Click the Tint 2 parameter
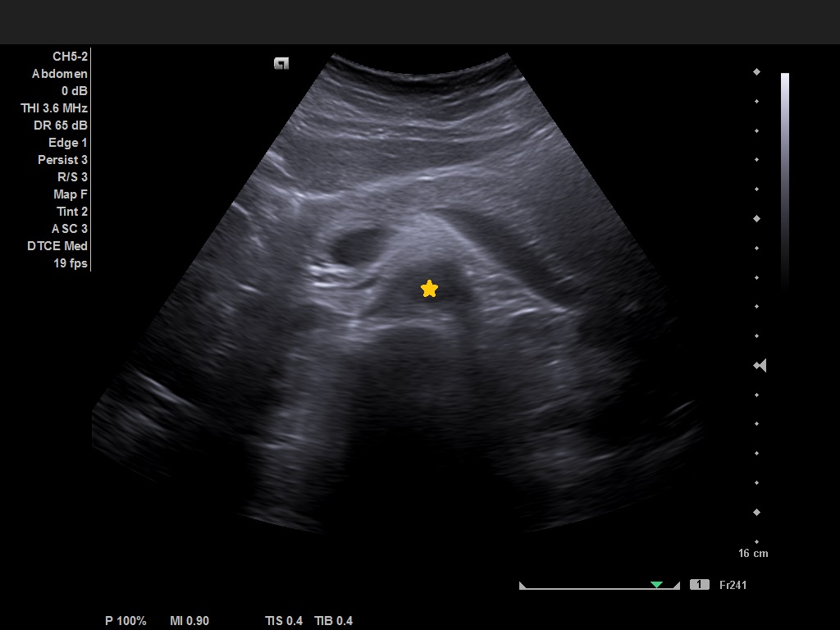This screenshot has height=630, width=840. click(72, 212)
